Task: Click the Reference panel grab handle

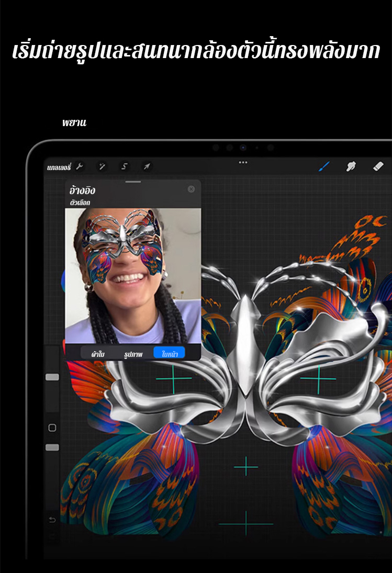Action: click(133, 182)
